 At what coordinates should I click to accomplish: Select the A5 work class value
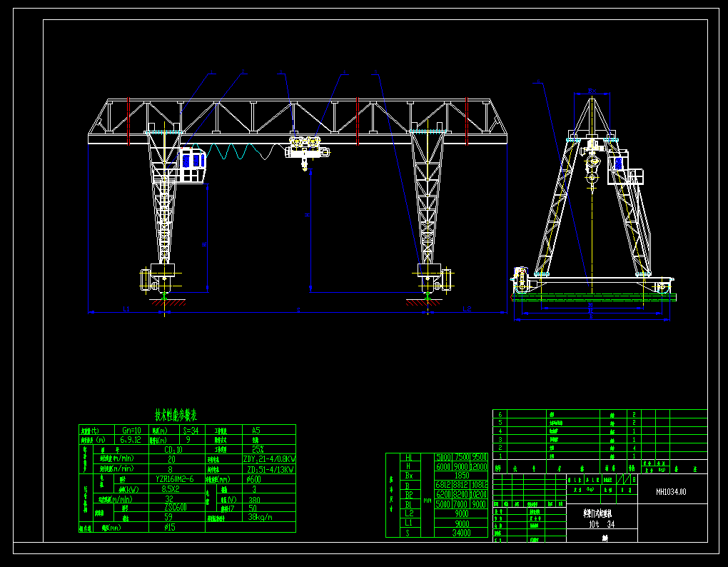tap(256, 431)
